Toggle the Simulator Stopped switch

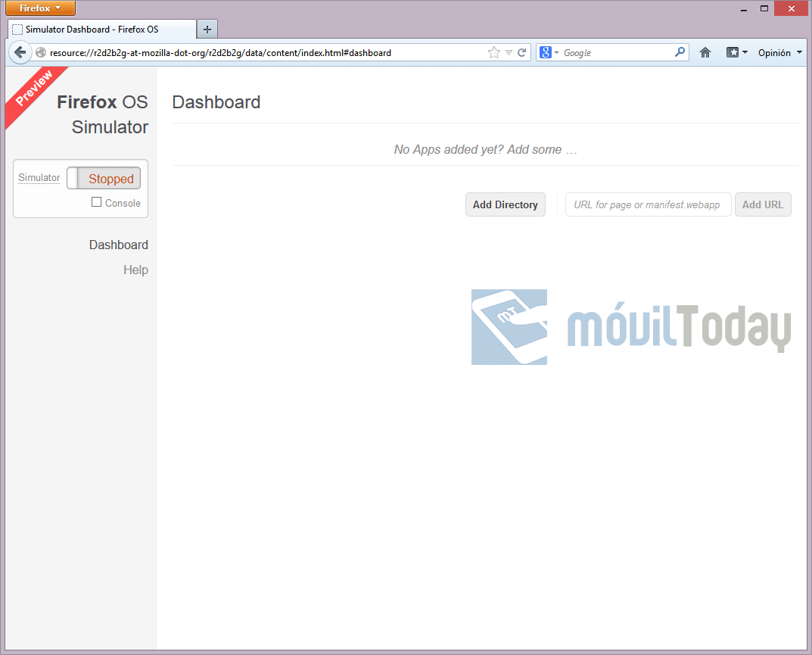[104, 179]
